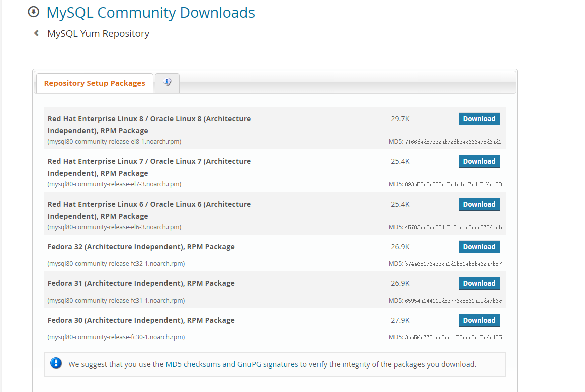Click the el8-1.noarch.rpm filename text
The height and width of the screenshot is (392, 585).
tap(114, 142)
